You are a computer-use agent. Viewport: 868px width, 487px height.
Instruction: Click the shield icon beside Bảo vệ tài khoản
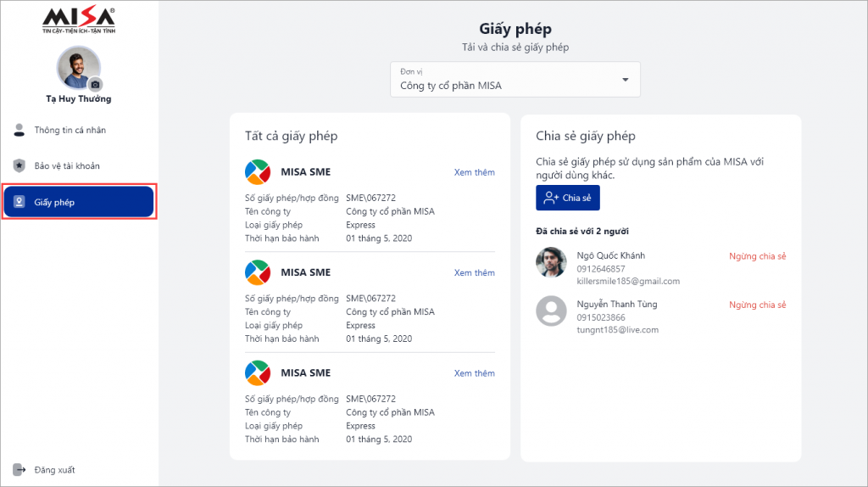tap(19, 165)
